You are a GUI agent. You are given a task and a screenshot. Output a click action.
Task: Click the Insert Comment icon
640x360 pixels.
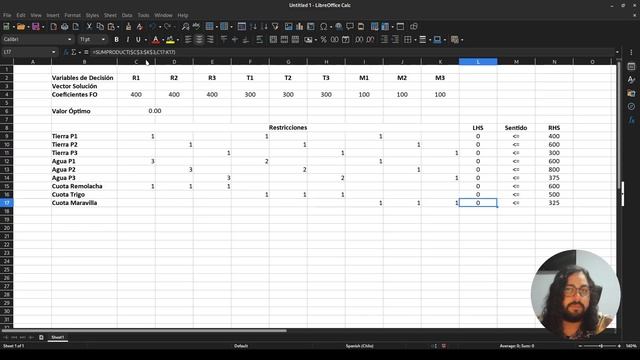point(350,27)
